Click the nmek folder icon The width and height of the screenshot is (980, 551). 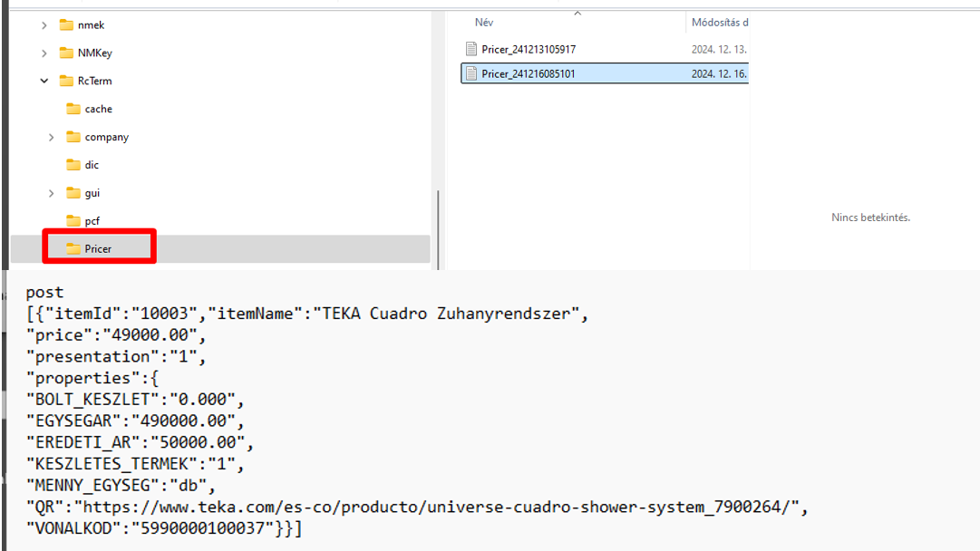(x=66, y=25)
